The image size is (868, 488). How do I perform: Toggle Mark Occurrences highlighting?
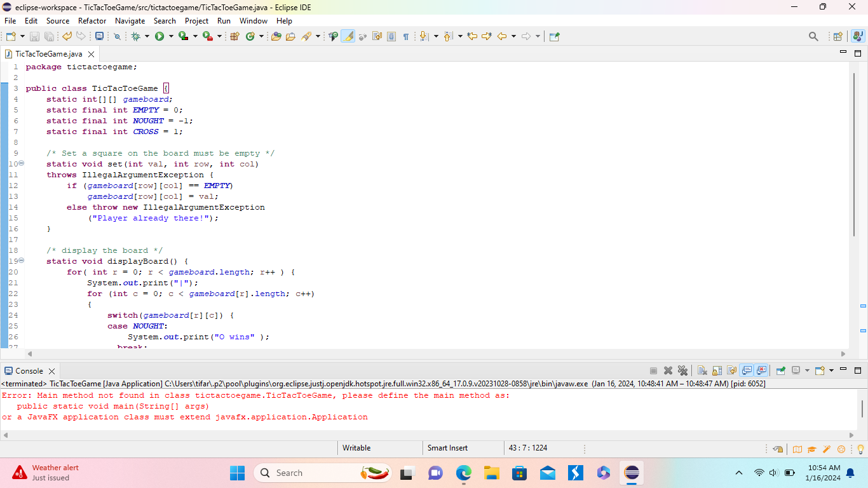coord(348,36)
